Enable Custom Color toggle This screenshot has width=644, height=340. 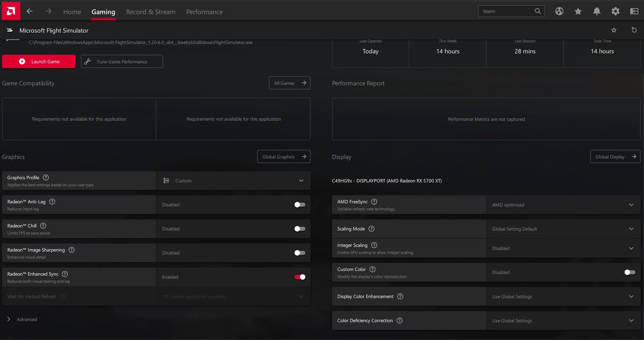[x=630, y=272]
